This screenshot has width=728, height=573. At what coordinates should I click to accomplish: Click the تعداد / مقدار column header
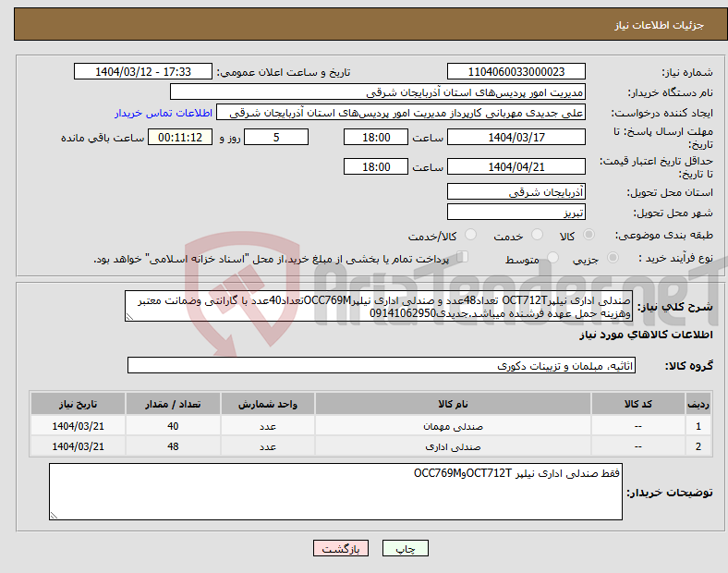[x=173, y=404]
